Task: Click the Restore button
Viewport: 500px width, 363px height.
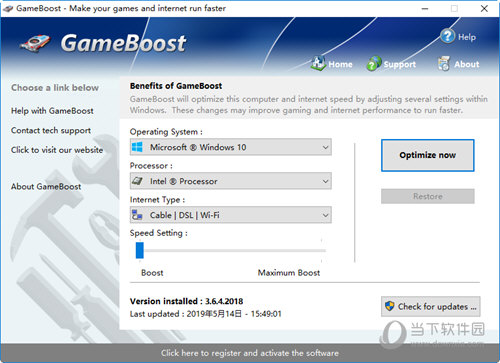Action: pos(428,196)
